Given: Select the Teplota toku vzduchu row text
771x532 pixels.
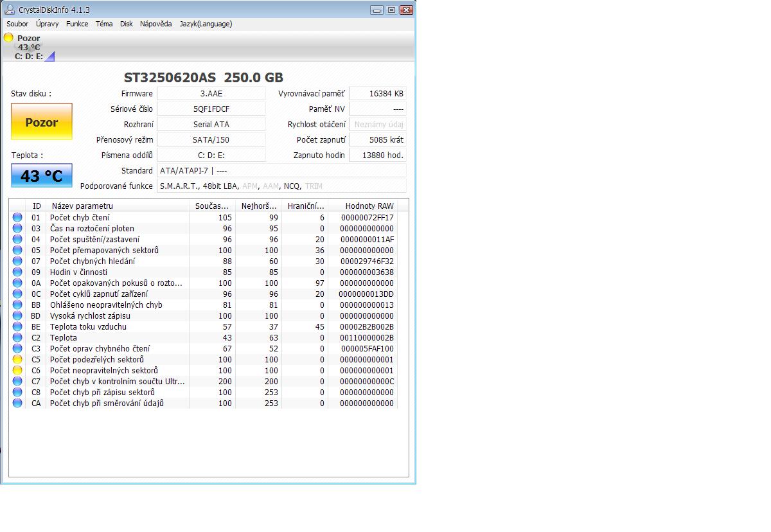Looking at the screenshot, I should click(88, 327).
